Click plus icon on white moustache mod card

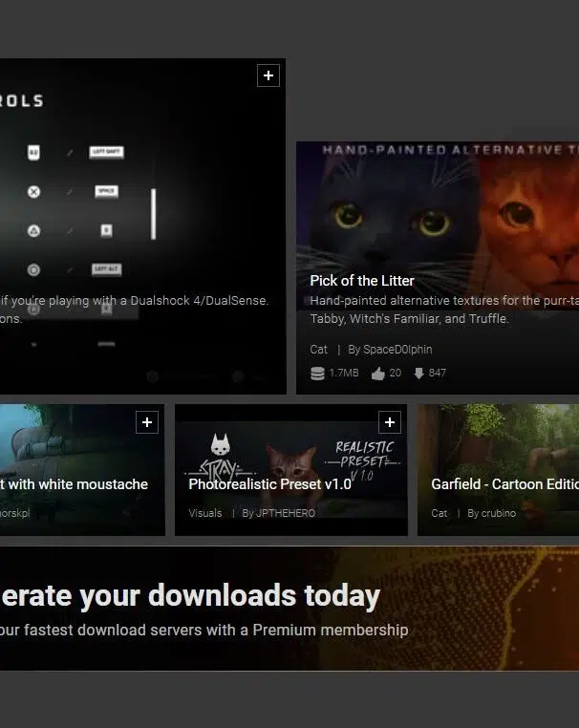click(x=147, y=422)
